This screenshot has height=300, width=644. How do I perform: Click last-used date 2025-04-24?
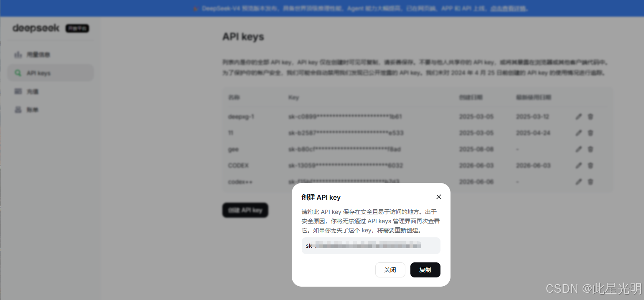coord(533,133)
